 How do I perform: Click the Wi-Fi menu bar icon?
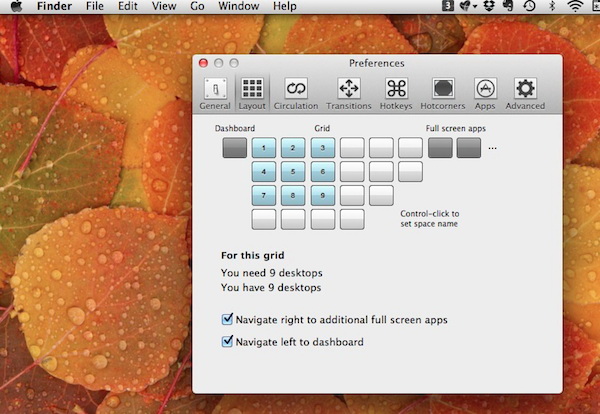tap(575, 6)
